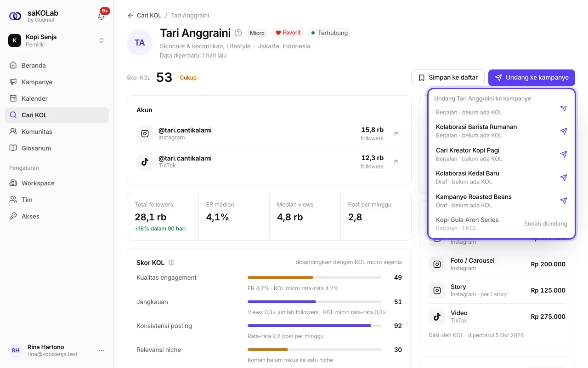Click send icon for Cari Kreator Kopi Pagi
This screenshot has width=588, height=368.
click(x=564, y=155)
